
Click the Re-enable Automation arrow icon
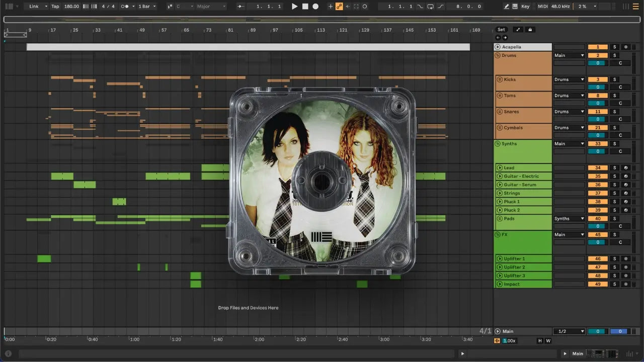[348, 7]
